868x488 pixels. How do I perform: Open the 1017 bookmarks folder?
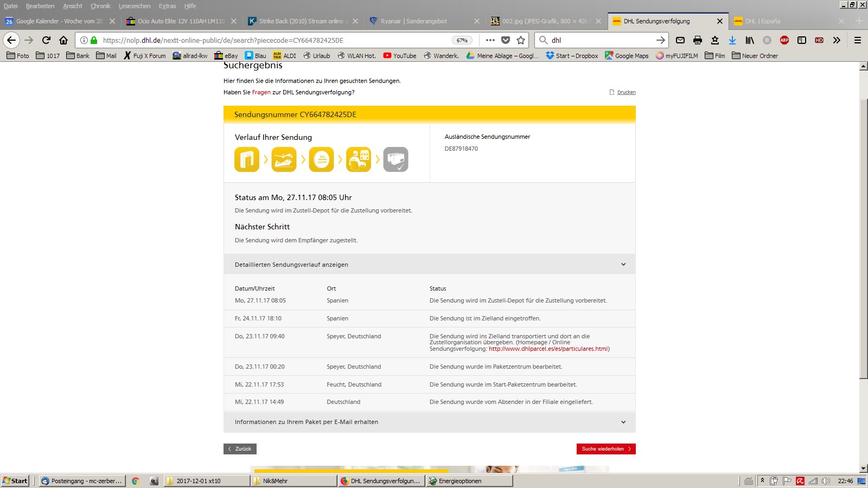tap(48, 56)
